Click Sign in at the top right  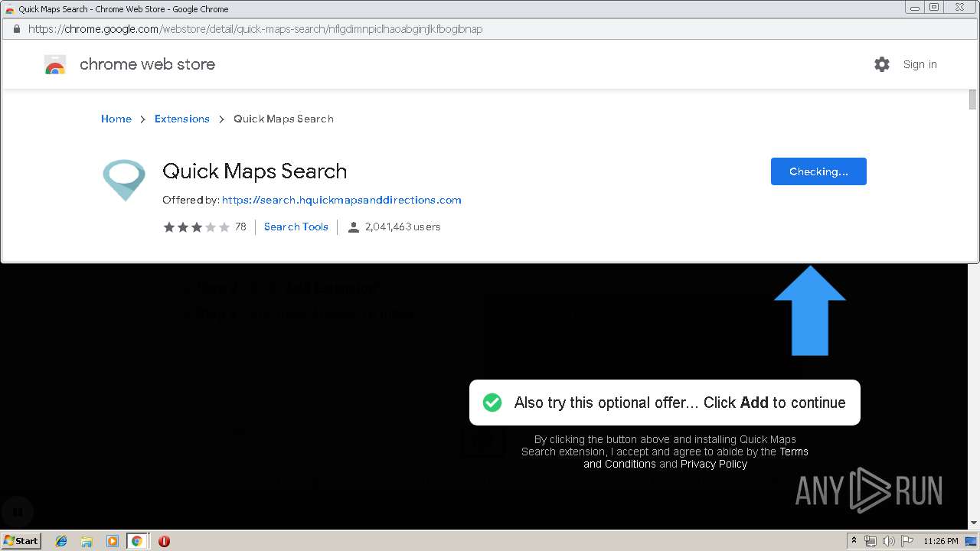coord(920,64)
